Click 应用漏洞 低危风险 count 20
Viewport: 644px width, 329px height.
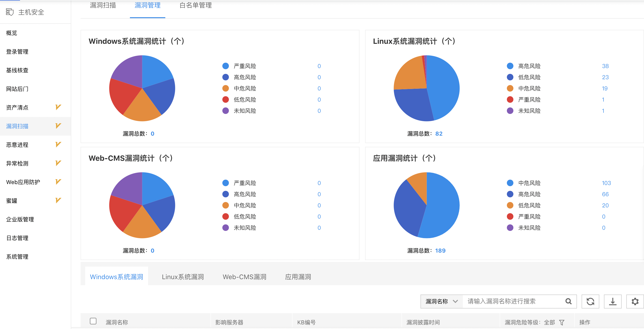(x=605, y=206)
